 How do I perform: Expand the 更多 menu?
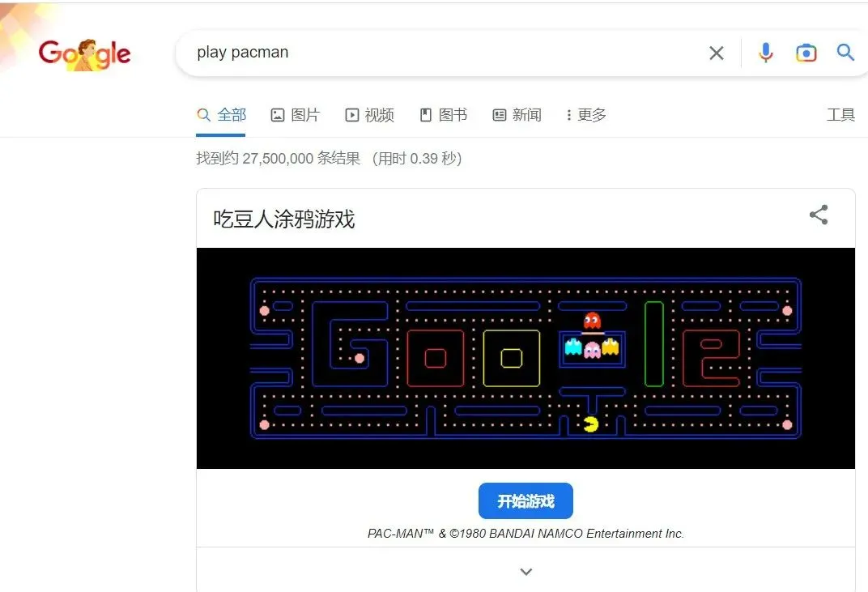tap(586, 115)
